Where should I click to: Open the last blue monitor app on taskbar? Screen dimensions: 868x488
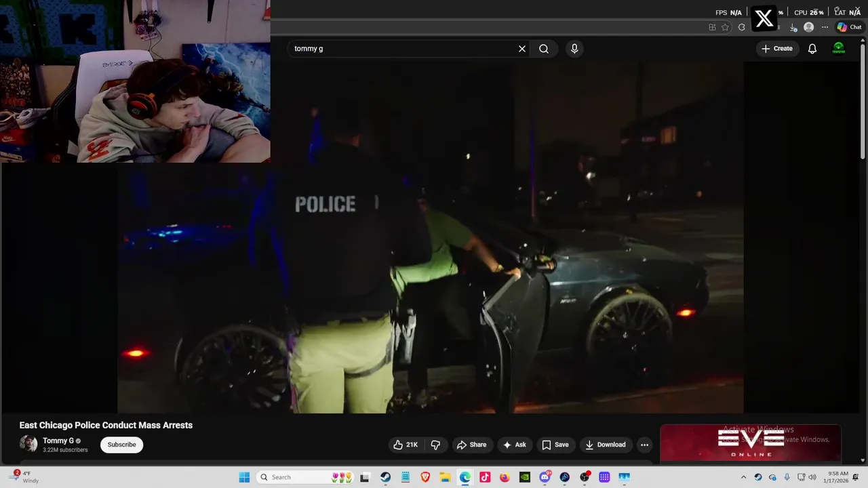[624, 477]
